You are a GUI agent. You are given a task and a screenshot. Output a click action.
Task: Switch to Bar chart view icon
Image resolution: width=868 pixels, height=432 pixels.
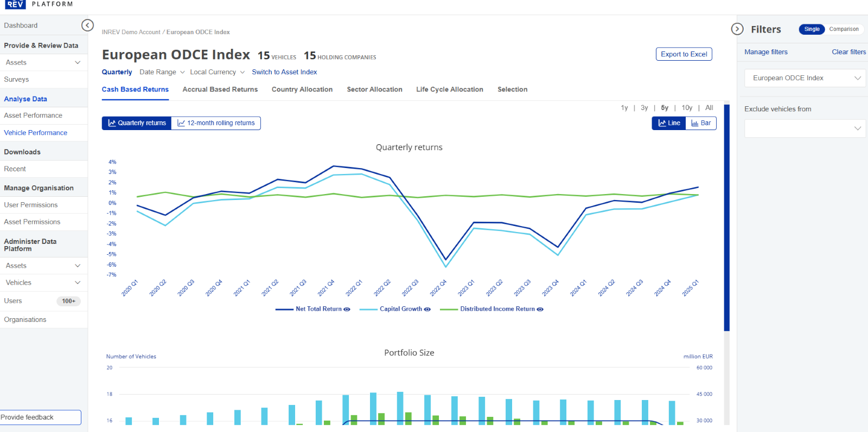[701, 123]
